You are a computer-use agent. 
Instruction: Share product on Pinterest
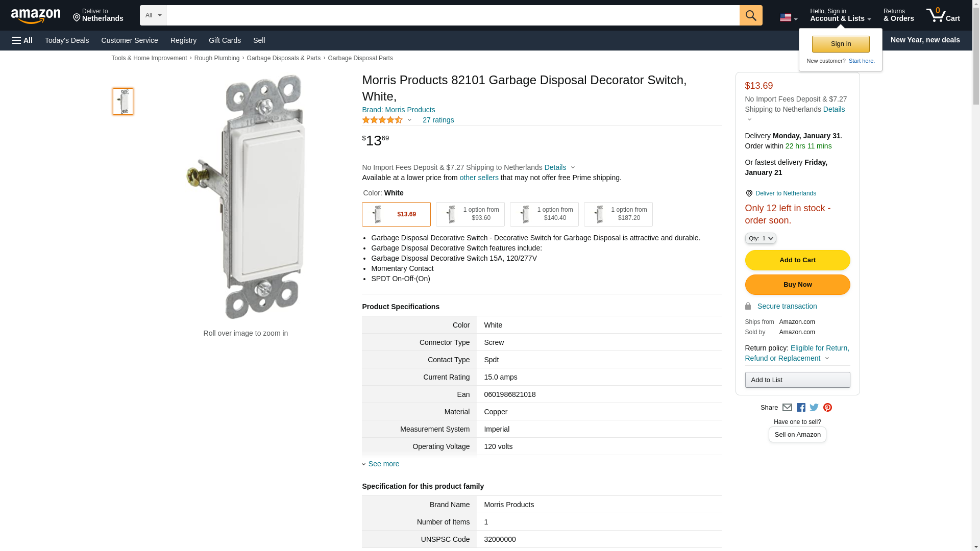[827, 408]
